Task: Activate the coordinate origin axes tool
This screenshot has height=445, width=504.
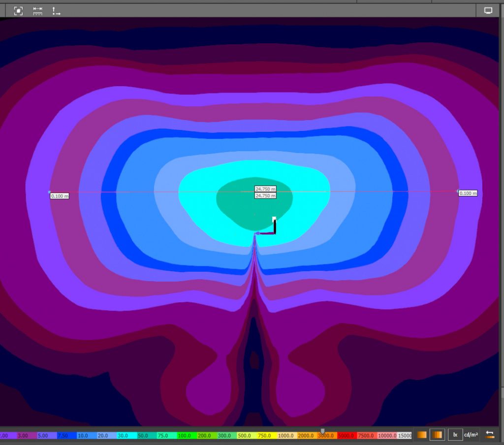Action: [56, 11]
